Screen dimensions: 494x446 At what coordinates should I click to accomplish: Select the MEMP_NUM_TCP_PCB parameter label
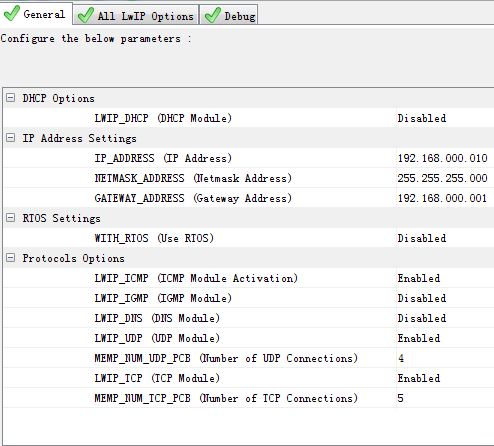(x=226, y=398)
